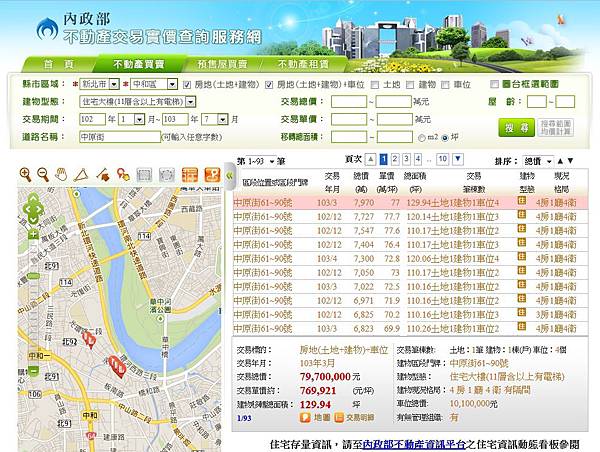This screenshot has height=452, width=600.
Task: Switch to the 預售屋買賣 tab
Action: click(x=222, y=64)
